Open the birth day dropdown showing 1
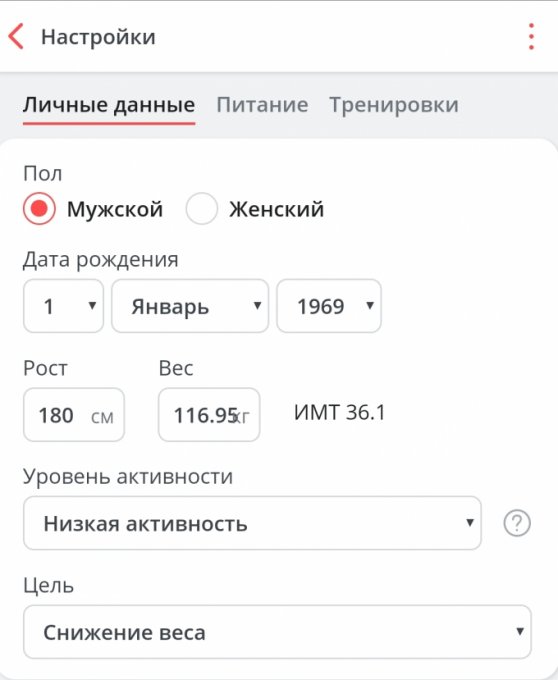The height and width of the screenshot is (680, 558). coord(63,306)
